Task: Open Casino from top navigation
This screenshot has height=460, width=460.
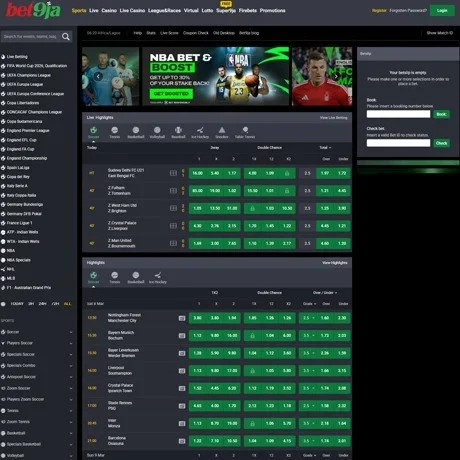Action: click(x=109, y=11)
